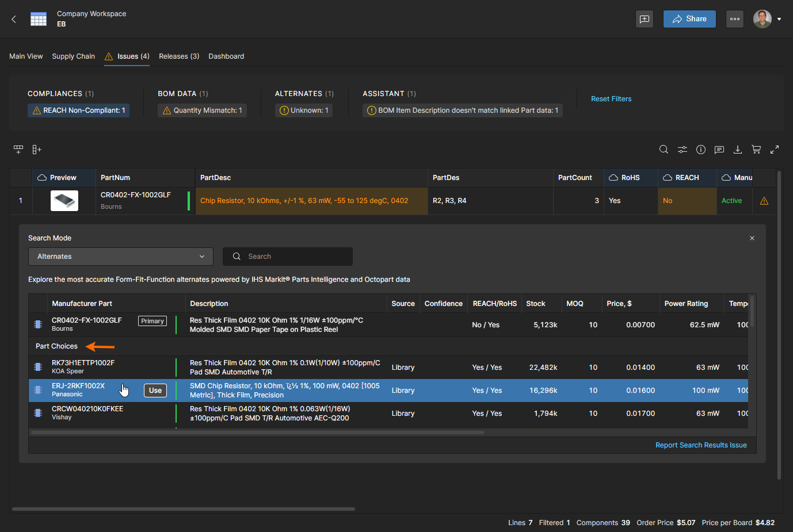793x532 pixels.
Task: Click the search magnifier icon in the toolbar
Action: pos(664,150)
